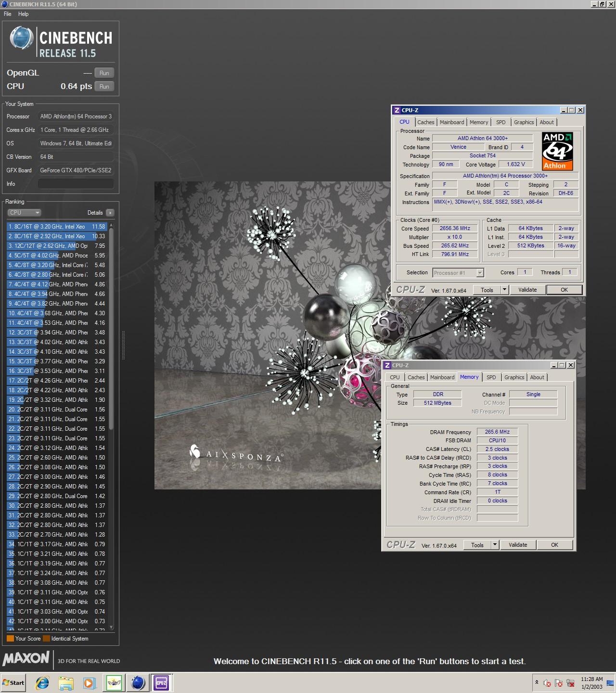The width and height of the screenshot is (616, 693).
Task: Click the network tray icon
Action: [x=570, y=682]
